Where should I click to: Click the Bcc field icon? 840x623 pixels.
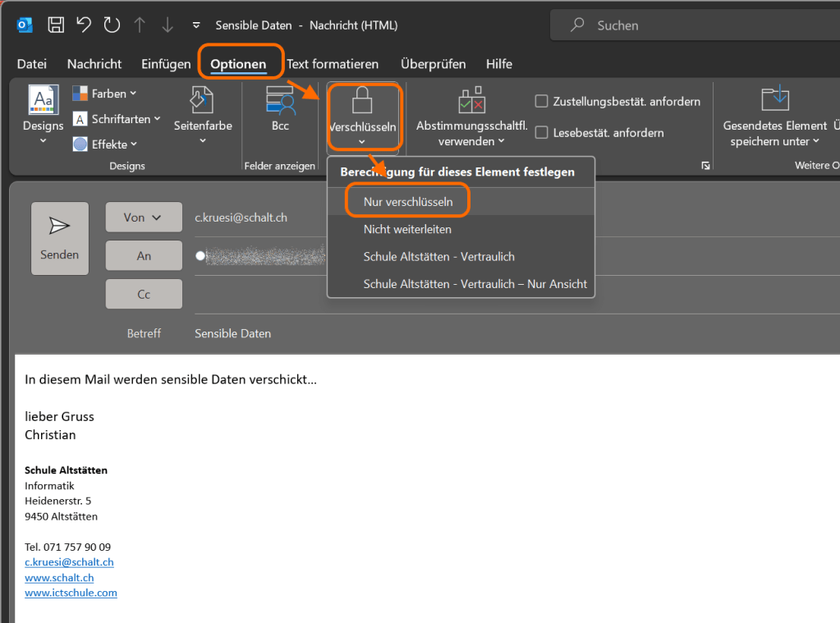click(280, 100)
